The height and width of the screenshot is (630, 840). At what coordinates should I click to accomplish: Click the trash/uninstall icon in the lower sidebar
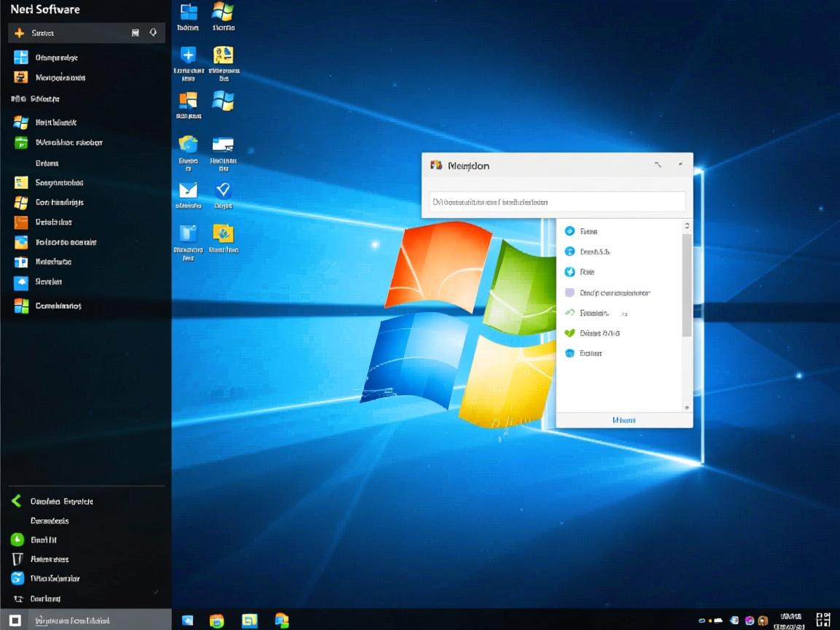(x=17, y=559)
